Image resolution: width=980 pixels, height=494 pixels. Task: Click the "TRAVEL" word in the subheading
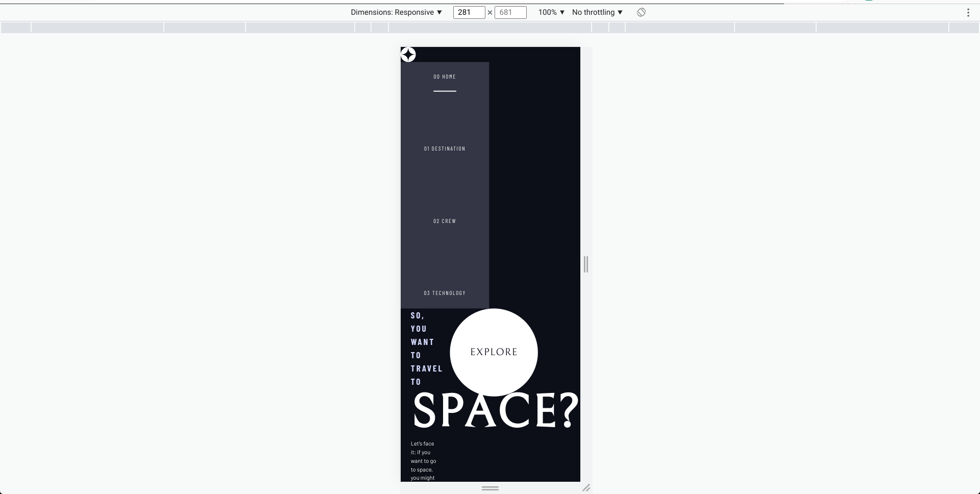(x=427, y=368)
